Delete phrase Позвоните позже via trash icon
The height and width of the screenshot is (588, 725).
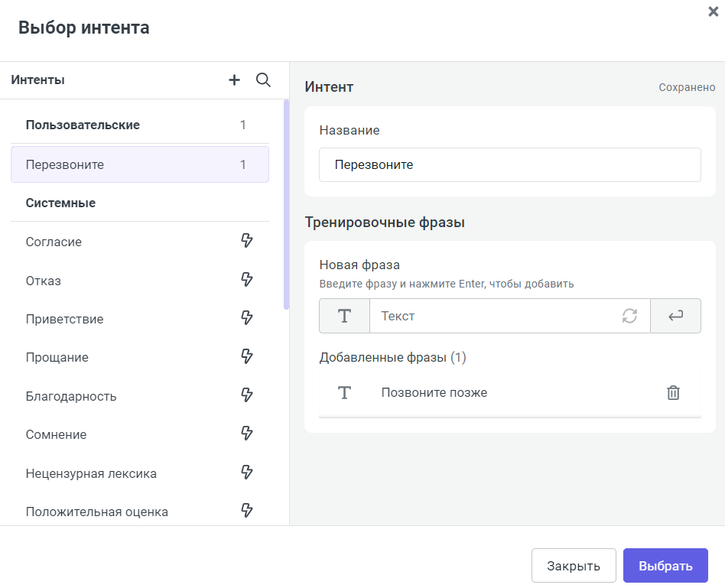click(x=673, y=391)
